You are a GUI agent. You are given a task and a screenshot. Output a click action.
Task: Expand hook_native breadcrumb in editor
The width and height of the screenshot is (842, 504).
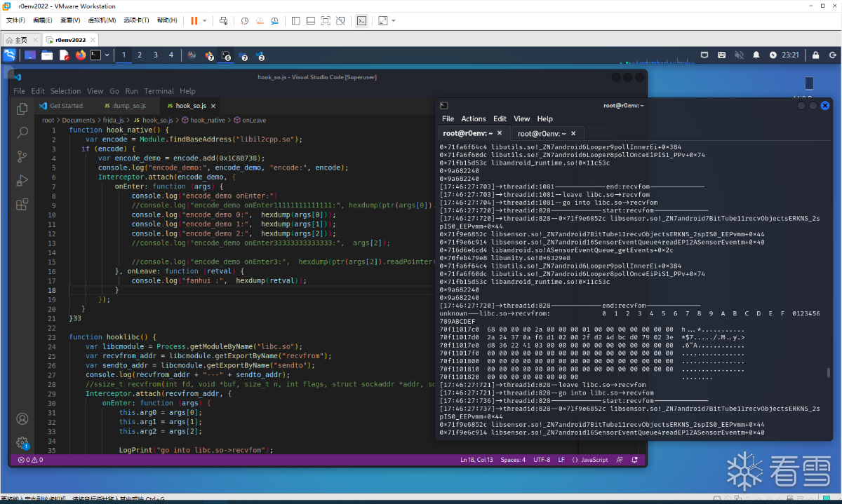pos(203,121)
